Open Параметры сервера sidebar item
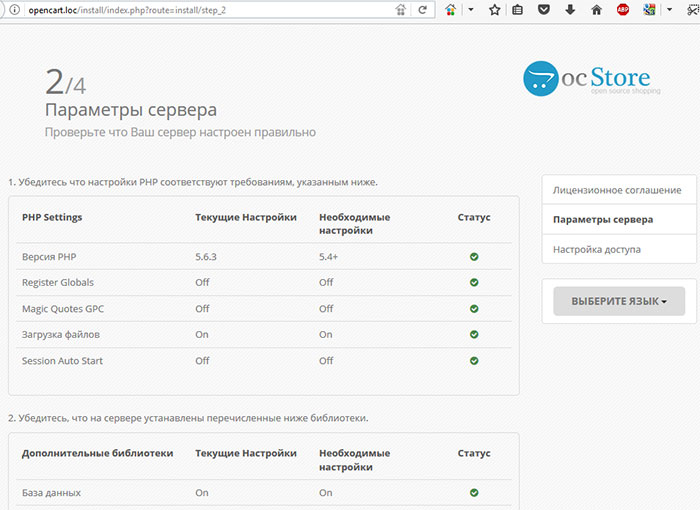This screenshot has height=510, width=700. pos(603,219)
